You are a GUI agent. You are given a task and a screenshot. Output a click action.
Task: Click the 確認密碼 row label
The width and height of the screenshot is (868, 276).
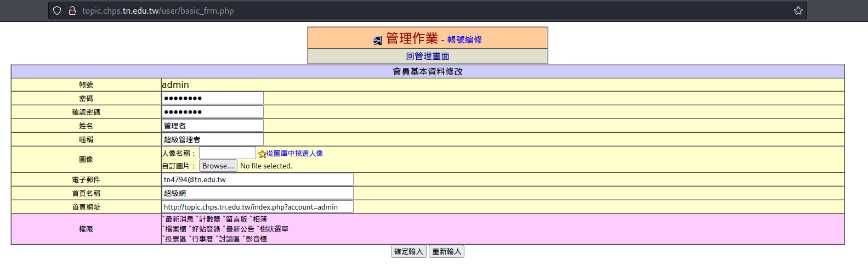click(x=86, y=112)
